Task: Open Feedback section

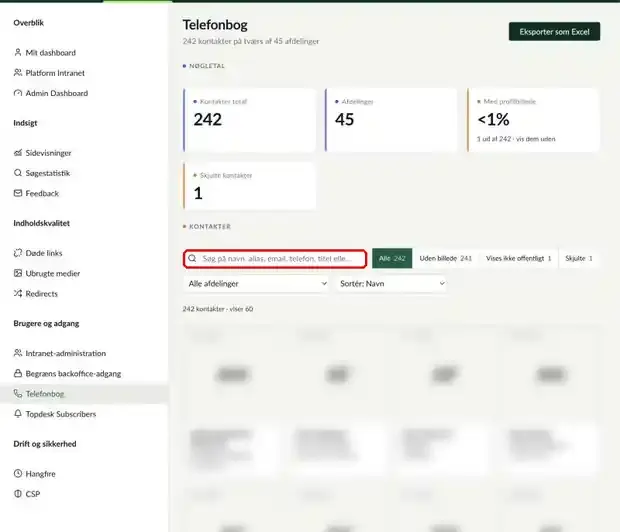Action: (42, 193)
